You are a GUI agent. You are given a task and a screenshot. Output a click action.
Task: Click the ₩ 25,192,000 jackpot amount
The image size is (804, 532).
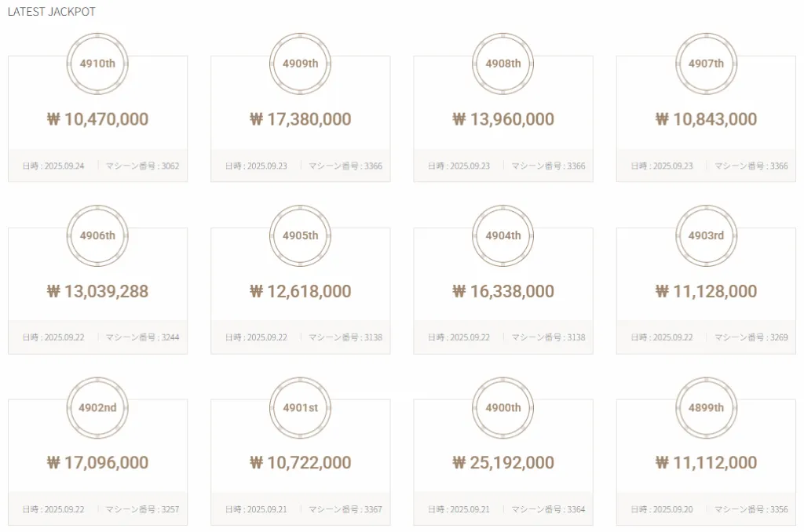click(x=503, y=463)
